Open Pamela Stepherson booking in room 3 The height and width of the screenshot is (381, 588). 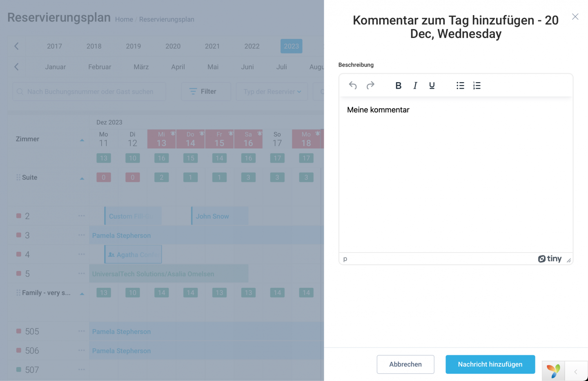coord(207,235)
